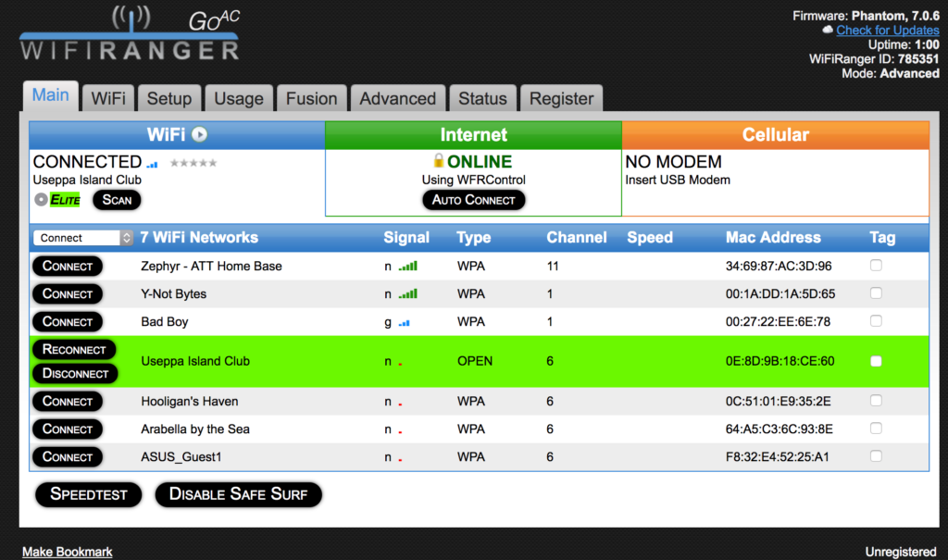This screenshot has width=948, height=560.
Task: Tag the Zephyr - ATT Home Base network
Action: (x=876, y=265)
